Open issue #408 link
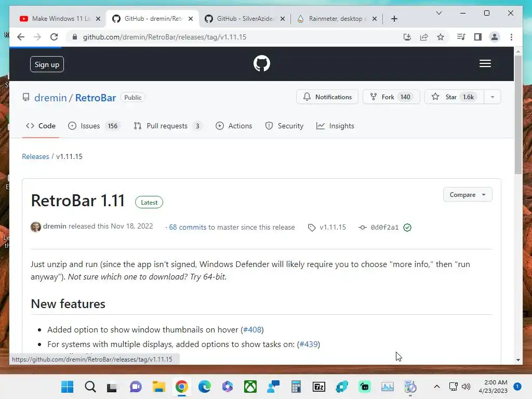This screenshot has width=532, height=399. pyautogui.click(x=252, y=329)
